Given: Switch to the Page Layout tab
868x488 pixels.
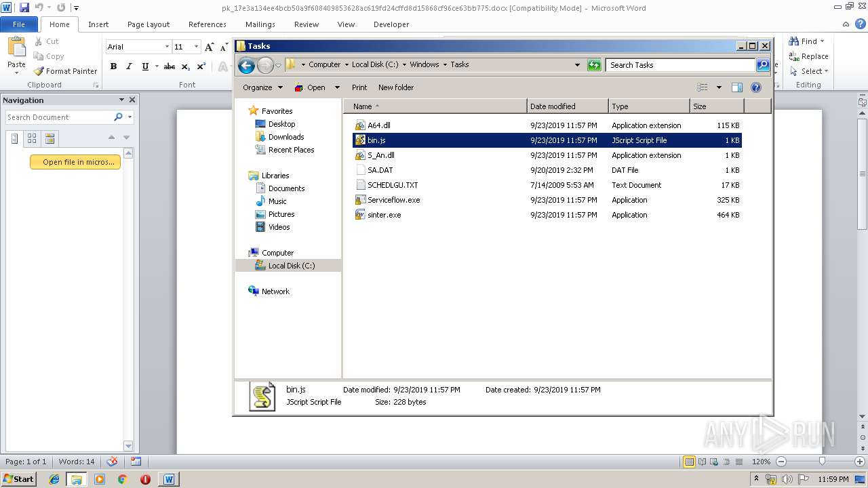Looking at the screenshot, I should [x=149, y=24].
